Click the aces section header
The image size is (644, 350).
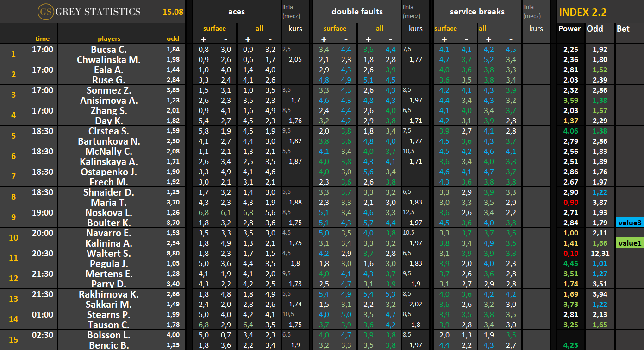click(237, 12)
